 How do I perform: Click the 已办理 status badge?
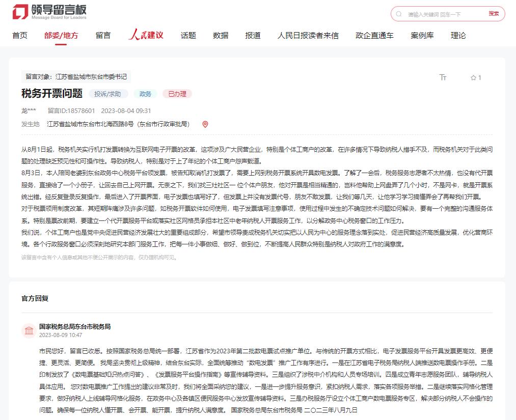pyautogui.click(x=177, y=94)
